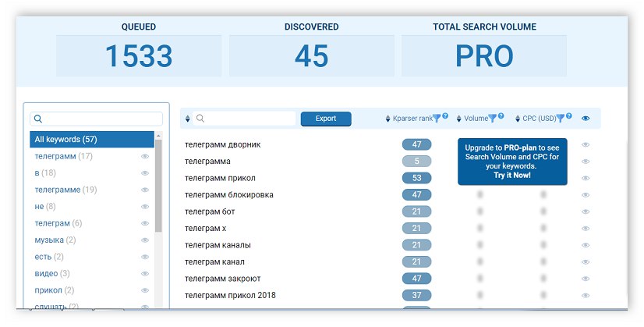Sort by CPC (USD) column arrows
The height and width of the screenshot is (327, 644).
[518, 119]
